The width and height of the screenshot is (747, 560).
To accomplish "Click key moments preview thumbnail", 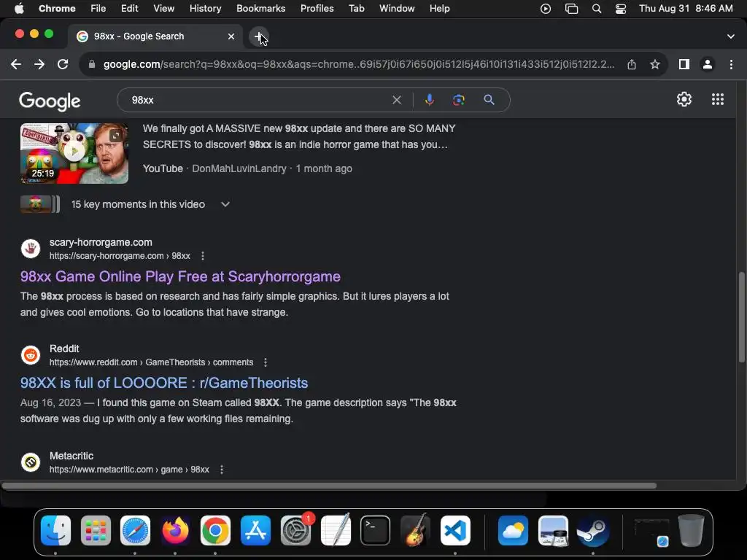I will tap(39, 204).
